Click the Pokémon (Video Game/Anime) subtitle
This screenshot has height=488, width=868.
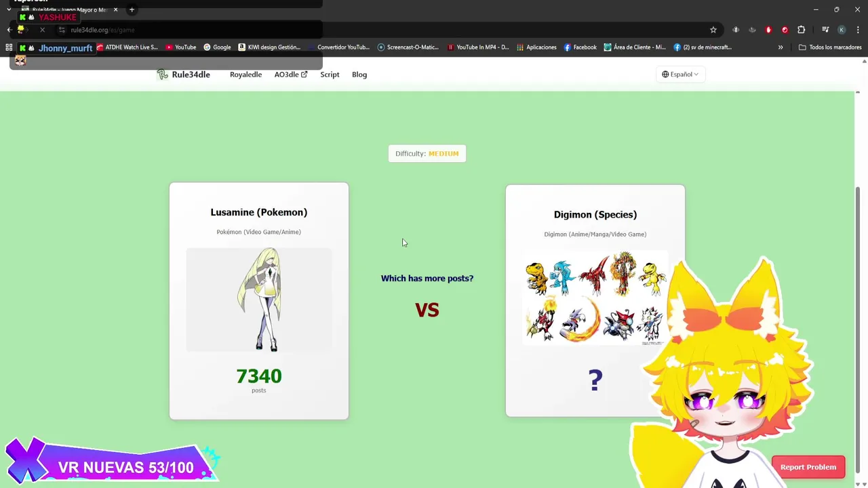click(259, 232)
